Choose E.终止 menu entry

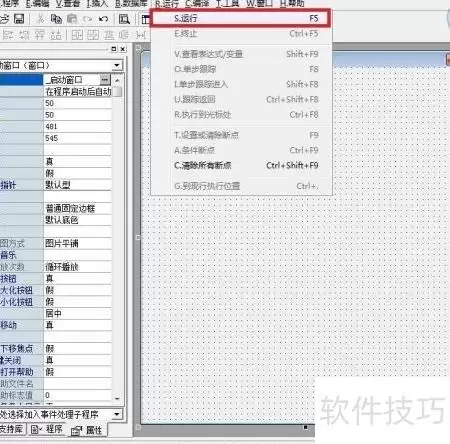point(241,33)
